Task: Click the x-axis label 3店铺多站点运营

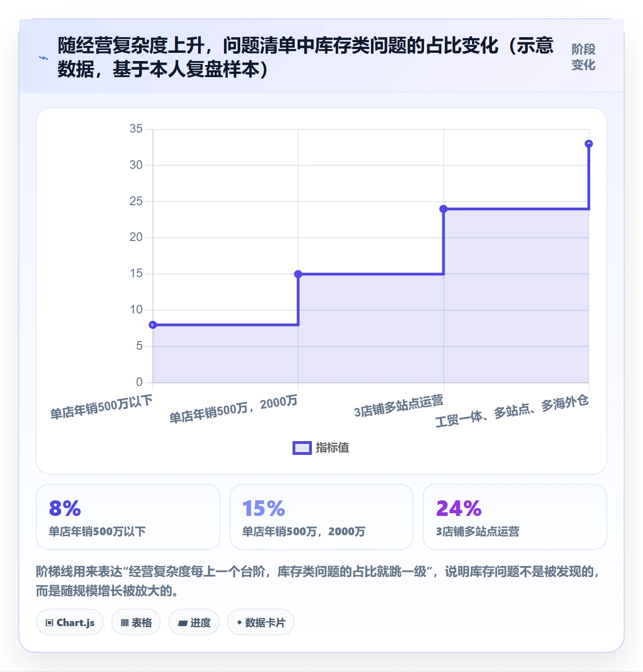Action: [399, 406]
